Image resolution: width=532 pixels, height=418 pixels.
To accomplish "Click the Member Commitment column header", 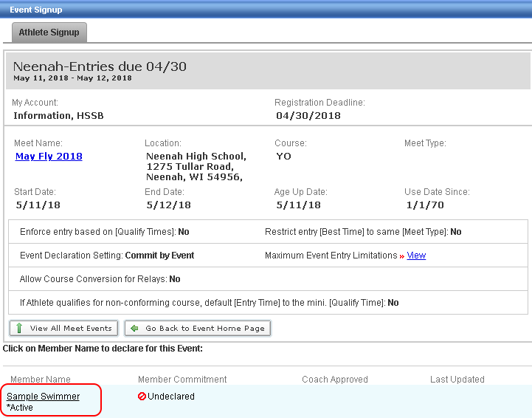I will pyautogui.click(x=182, y=380).
